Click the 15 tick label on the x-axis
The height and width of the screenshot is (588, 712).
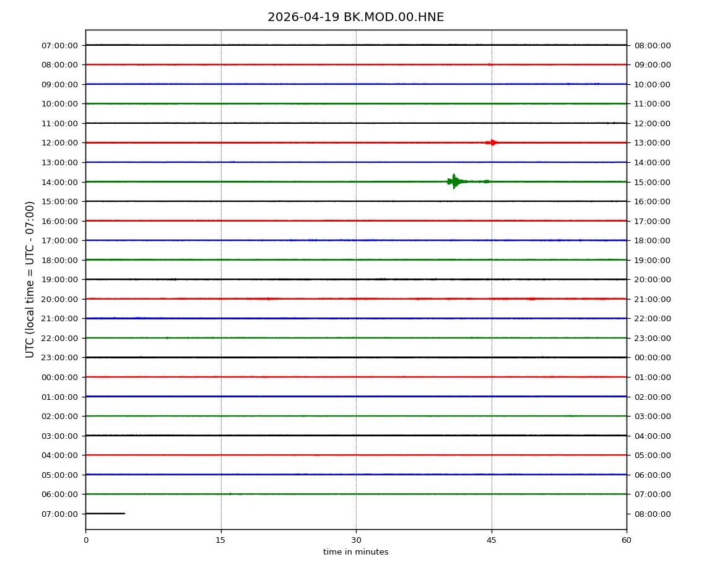point(220,540)
